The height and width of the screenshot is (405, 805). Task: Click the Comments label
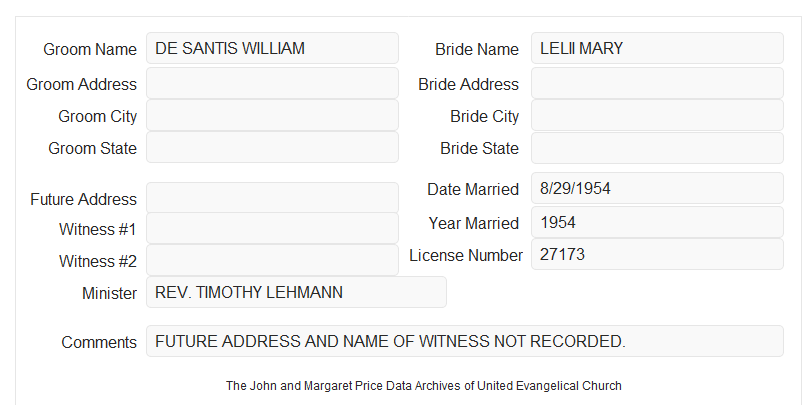point(99,342)
